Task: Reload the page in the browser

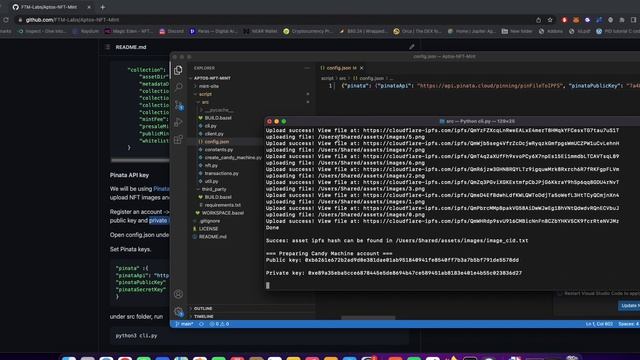Action: pos(6,20)
